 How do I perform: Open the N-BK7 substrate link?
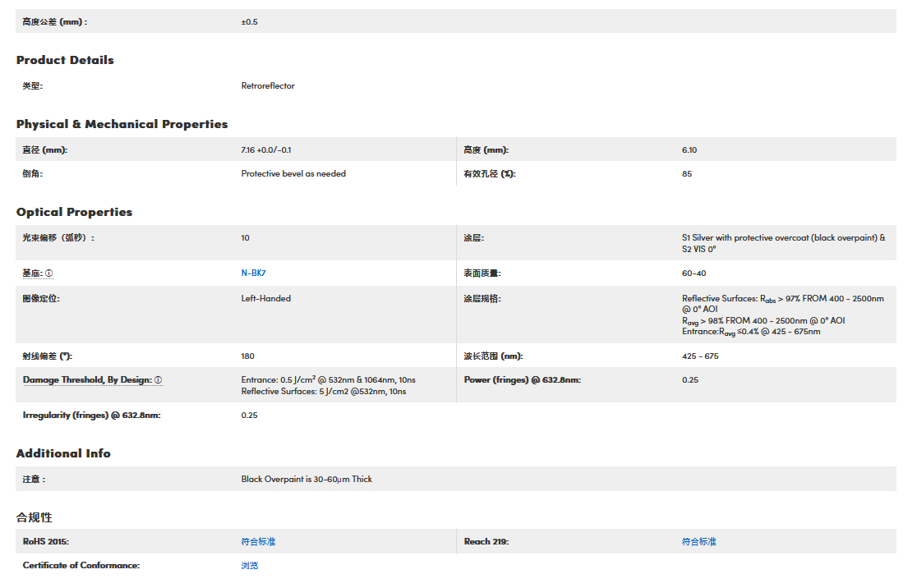253,273
